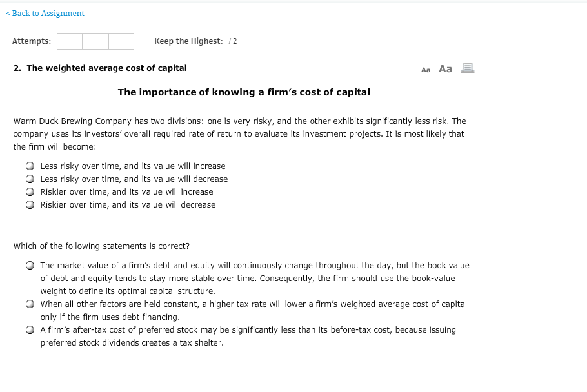Select the smaller Aa font size icon
Screen dimensions: 587x392
click(426, 70)
